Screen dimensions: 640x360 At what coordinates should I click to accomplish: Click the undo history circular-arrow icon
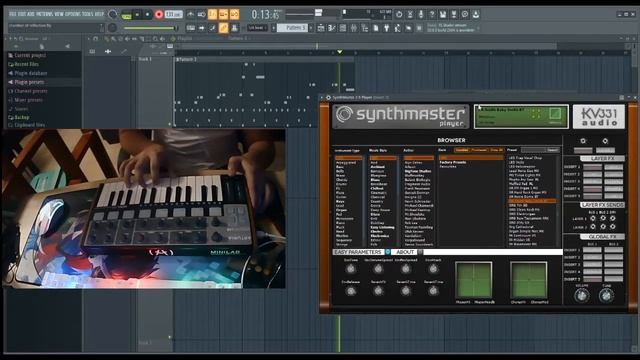point(399,15)
